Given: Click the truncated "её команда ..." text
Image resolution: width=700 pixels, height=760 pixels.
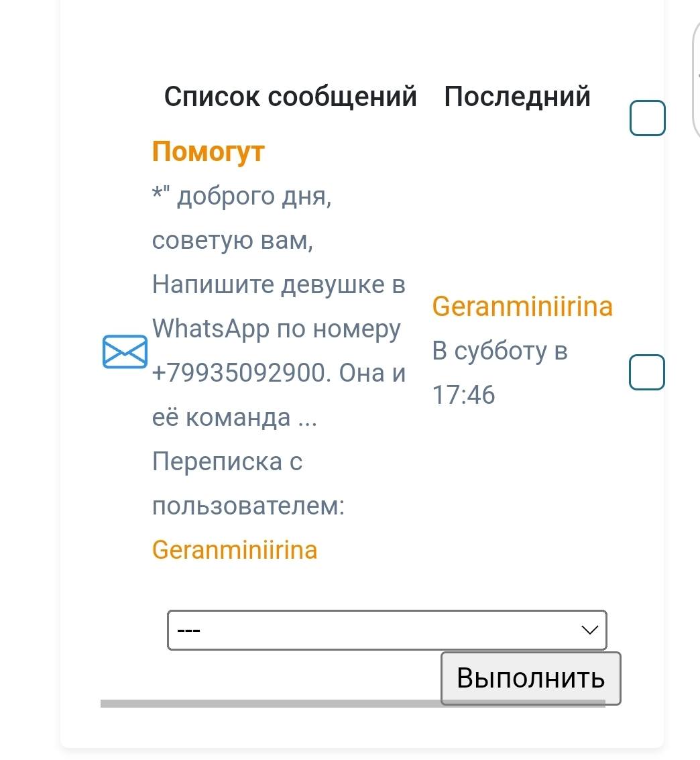Looking at the screenshot, I should 234,417.
